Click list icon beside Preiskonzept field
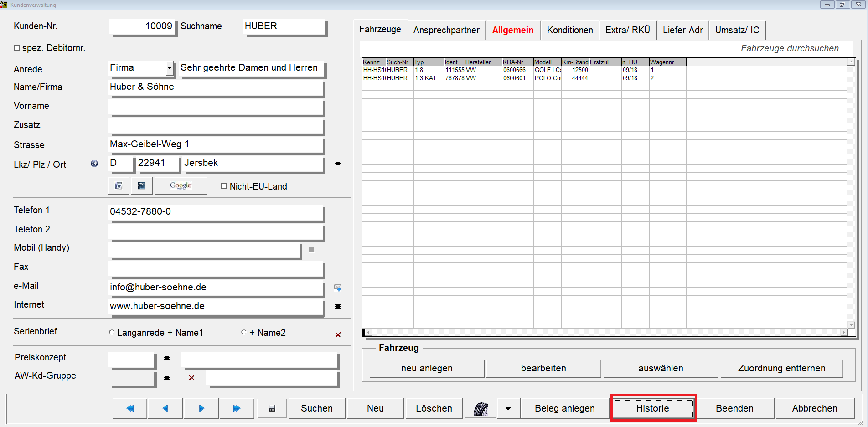 click(167, 359)
